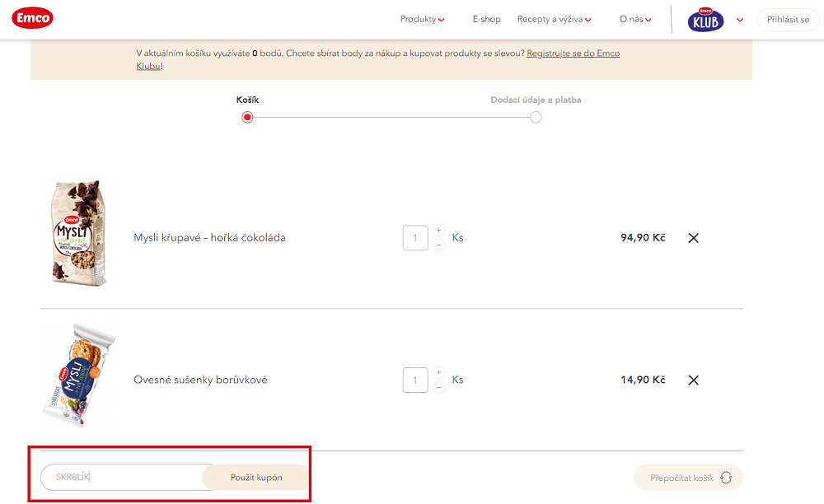Select the 14,90 Kč price
The width and height of the screenshot is (824, 504).
(x=643, y=380)
